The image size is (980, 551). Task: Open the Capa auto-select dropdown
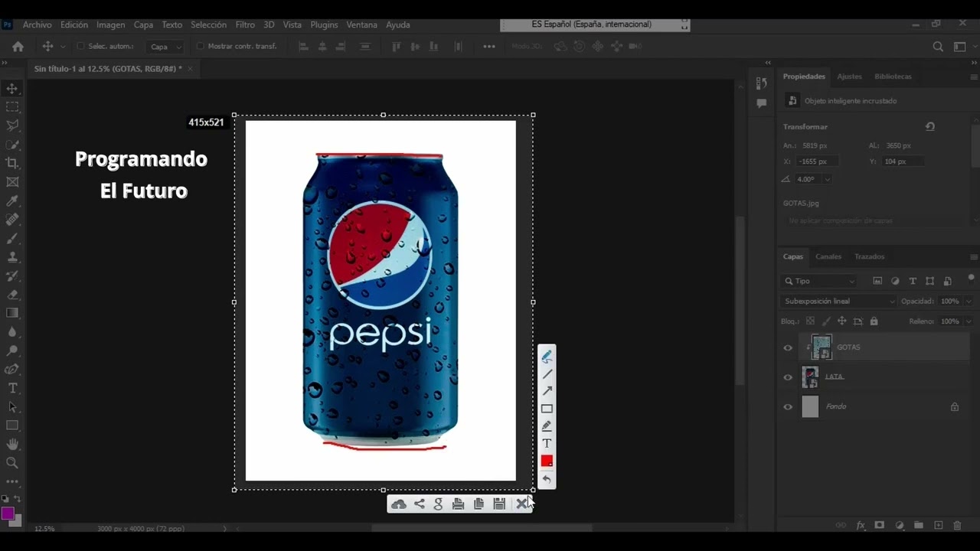(x=165, y=47)
